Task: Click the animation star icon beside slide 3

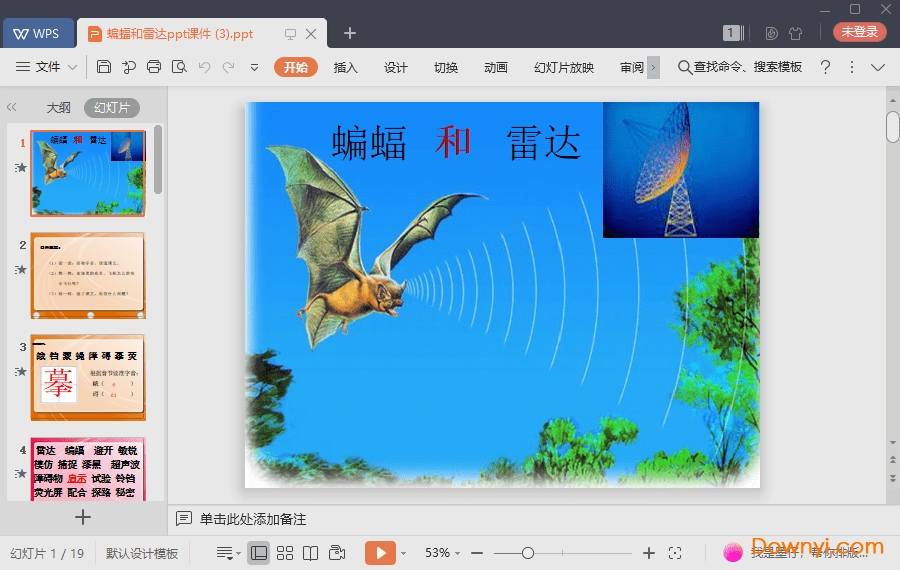Action: click(21, 372)
